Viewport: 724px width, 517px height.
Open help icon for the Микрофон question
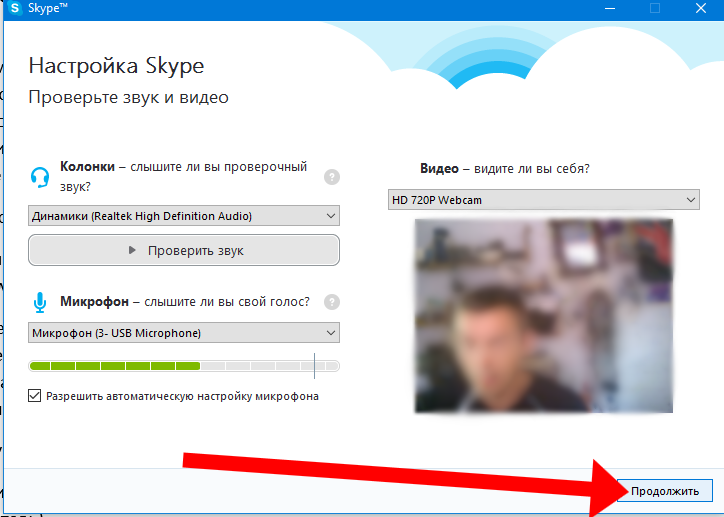(332, 302)
